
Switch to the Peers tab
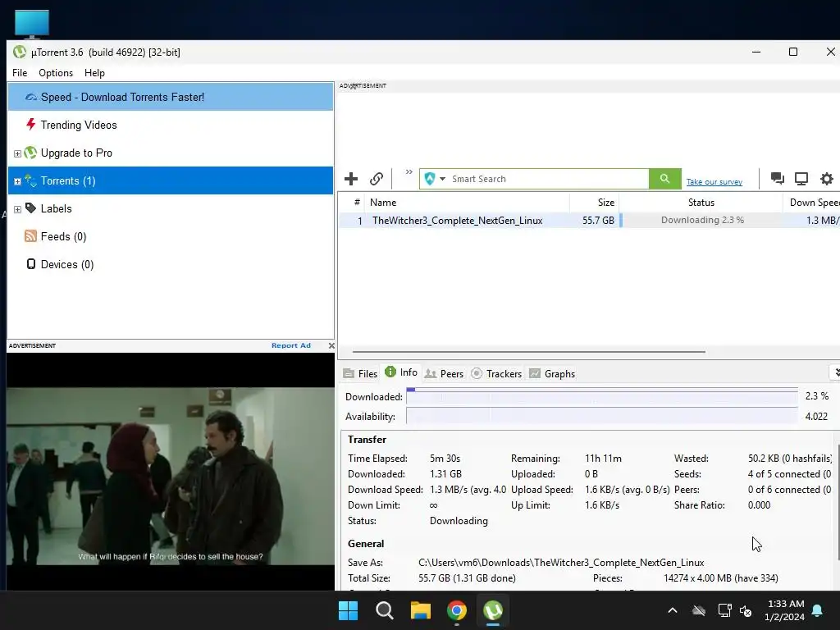pyautogui.click(x=444, y=373)
